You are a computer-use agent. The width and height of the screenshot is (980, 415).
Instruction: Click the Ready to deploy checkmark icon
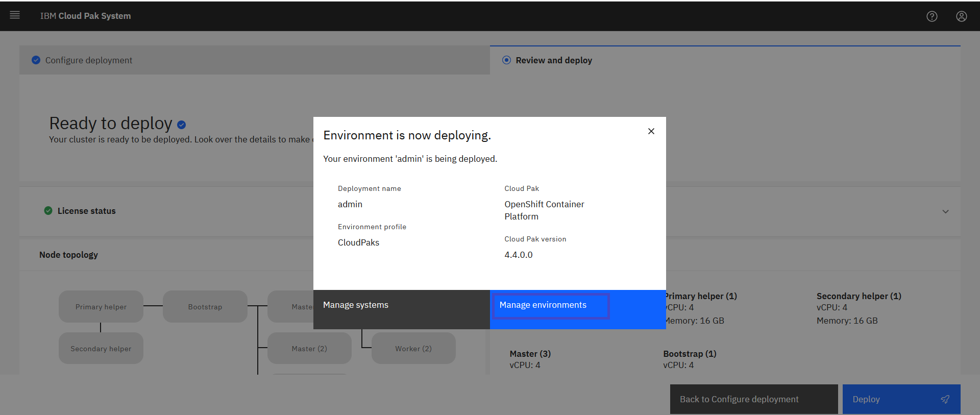(181, 125)
